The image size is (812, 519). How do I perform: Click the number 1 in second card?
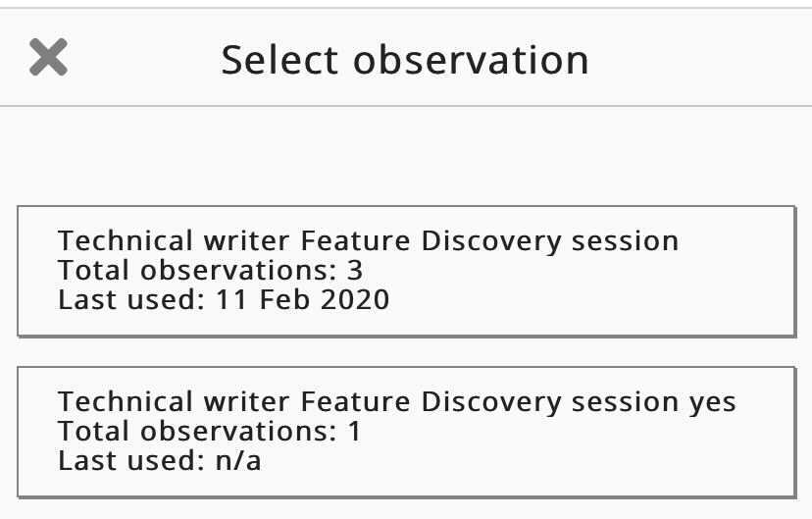355,431
